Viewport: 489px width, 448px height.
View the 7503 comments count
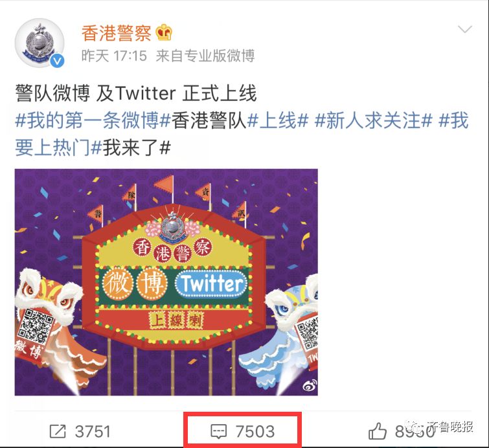click(x=255, y=431)
